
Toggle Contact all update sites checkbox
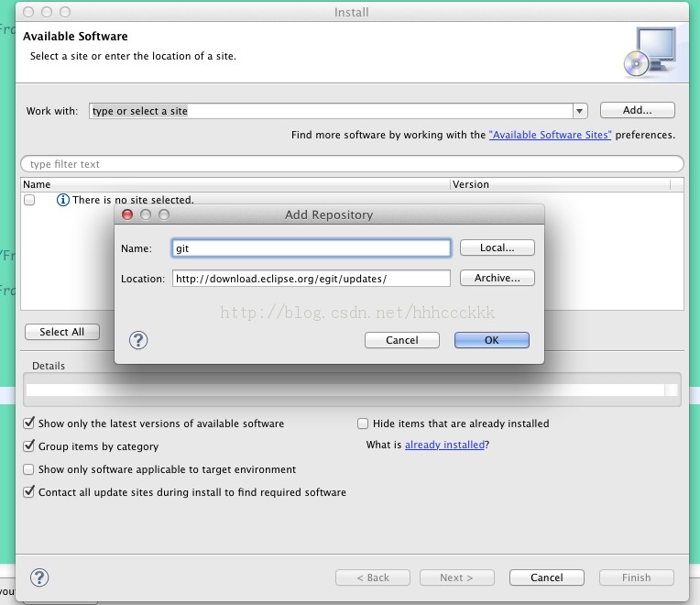tap(28, 491)
